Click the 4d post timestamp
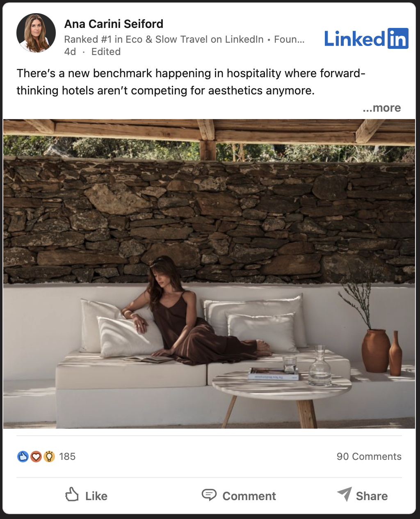 coord(70,52)
